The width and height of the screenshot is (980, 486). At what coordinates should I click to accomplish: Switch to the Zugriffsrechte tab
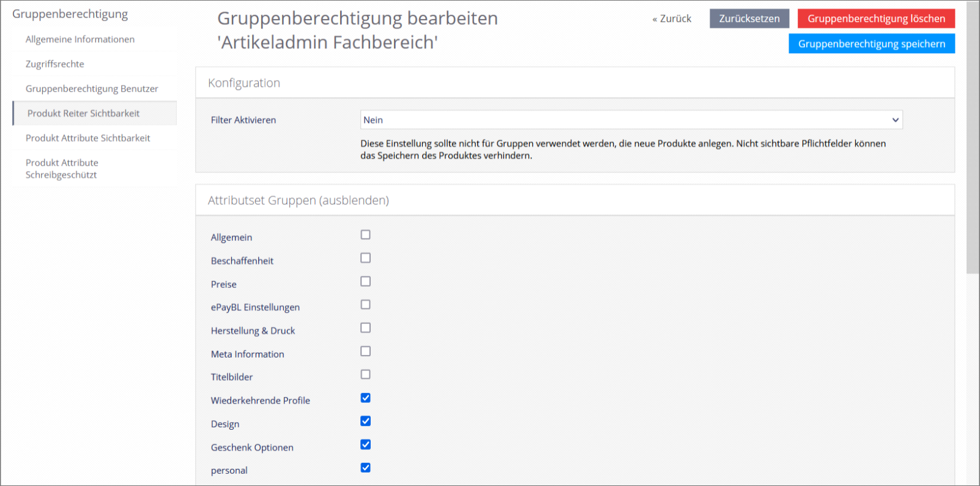95,64
